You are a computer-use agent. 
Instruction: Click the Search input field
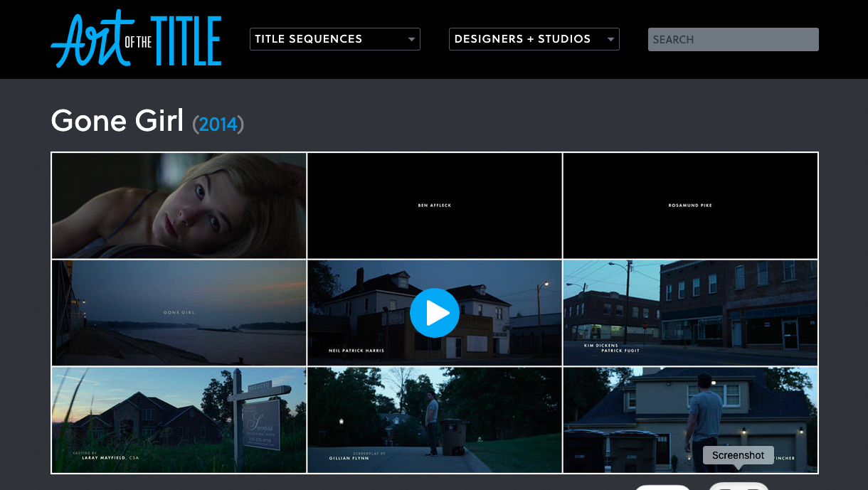point(734,39)
